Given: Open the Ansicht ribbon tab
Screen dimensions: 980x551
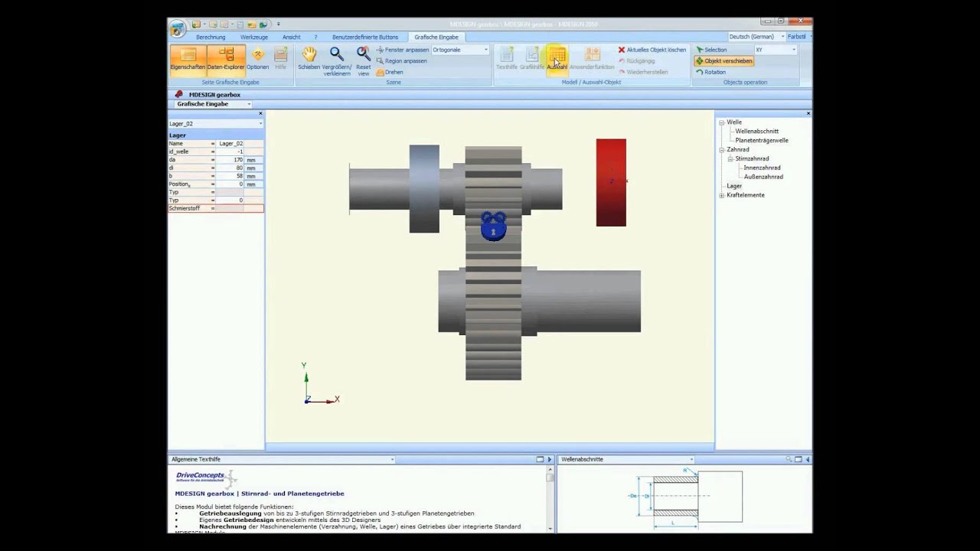Looking at the screenshot, I should (291, 37).
